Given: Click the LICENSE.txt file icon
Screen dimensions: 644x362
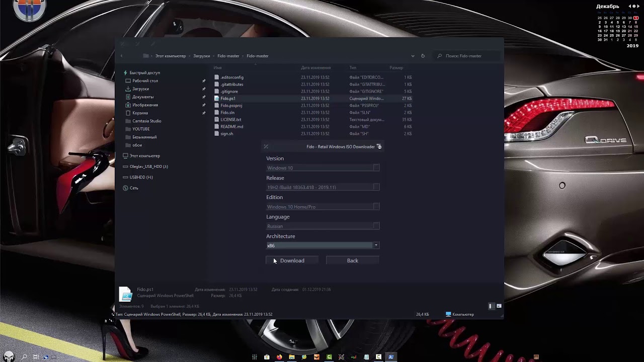Looking at the screenshot, I should (217, 120).
